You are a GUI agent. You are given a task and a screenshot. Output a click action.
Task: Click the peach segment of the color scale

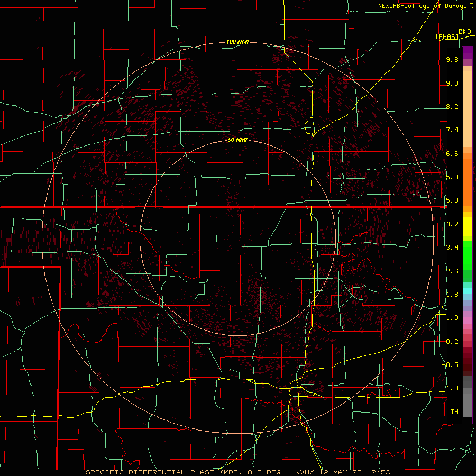pyautogui.click(x=467, y=109)
